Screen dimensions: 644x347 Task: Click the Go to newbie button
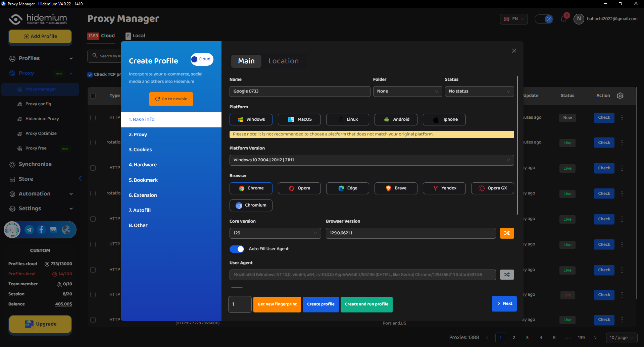pos(171,99)
